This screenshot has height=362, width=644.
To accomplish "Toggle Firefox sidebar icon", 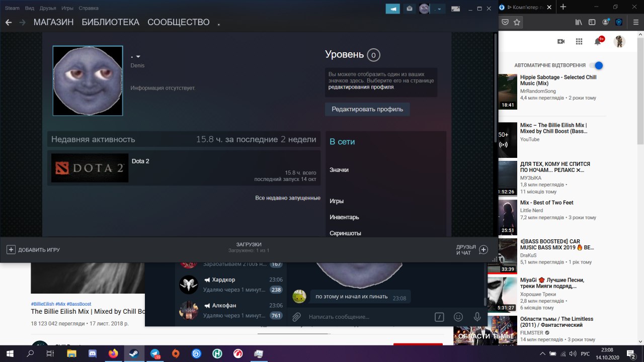I will point(592,22).
